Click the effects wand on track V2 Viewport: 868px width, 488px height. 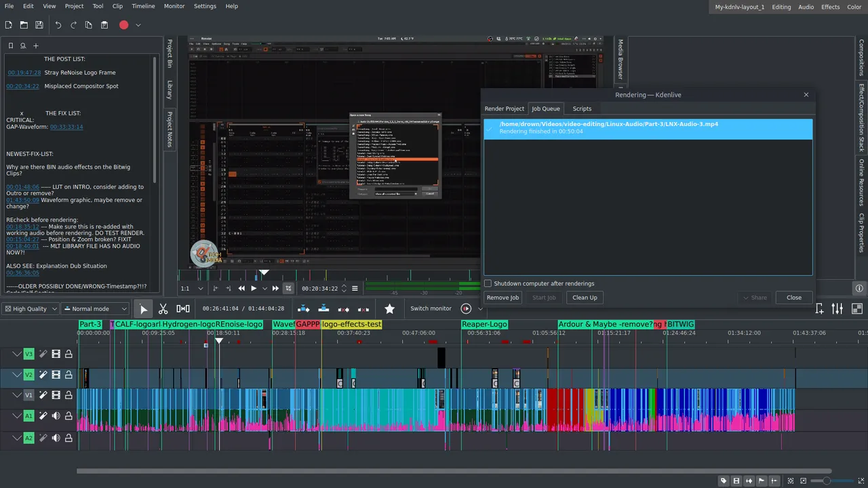(43, 375)
